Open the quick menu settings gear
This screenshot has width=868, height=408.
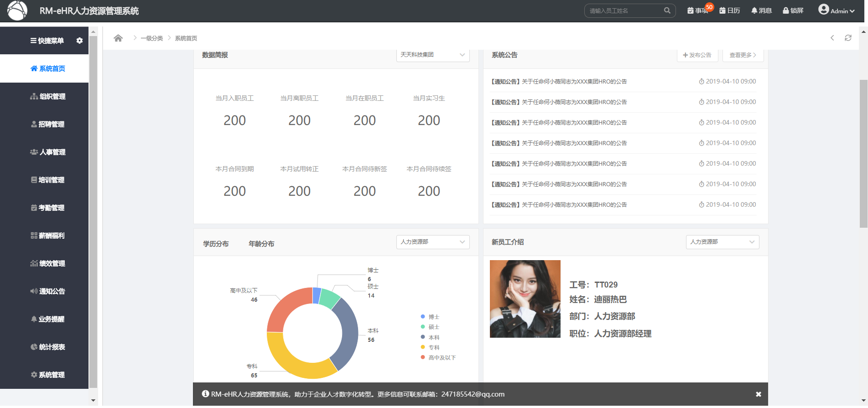pos(79,41)
